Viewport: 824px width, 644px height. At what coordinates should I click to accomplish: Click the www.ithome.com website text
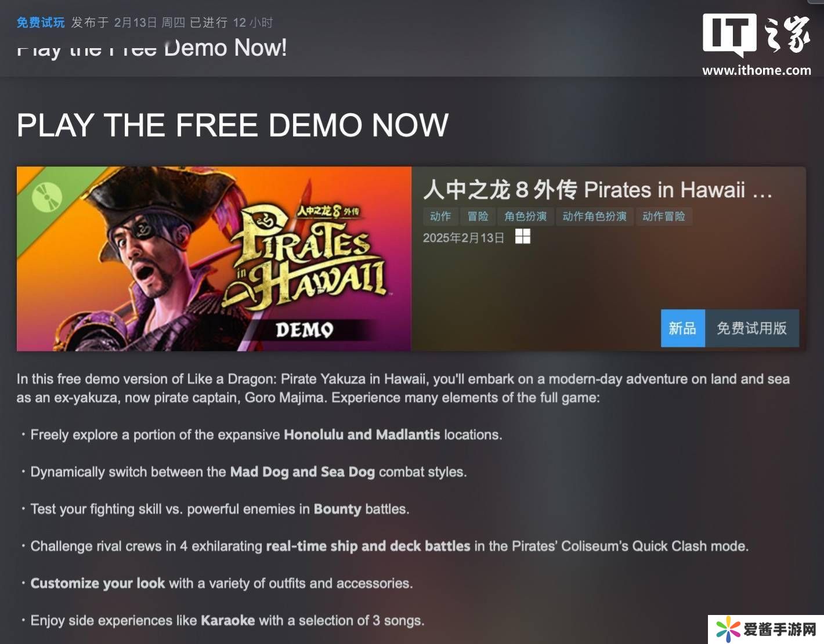(757, 70)
